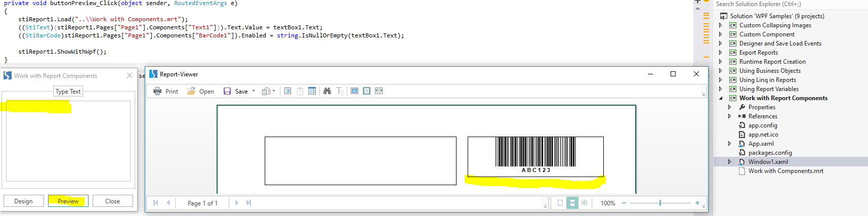
Task: Click the Custom Component project icon
Action: point(732,34)
